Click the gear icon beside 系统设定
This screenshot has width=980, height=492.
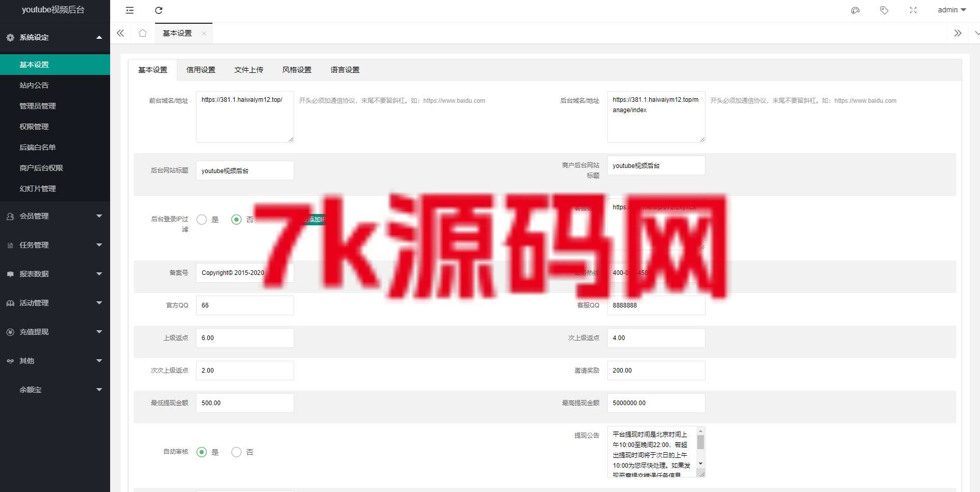coord(10,37)
